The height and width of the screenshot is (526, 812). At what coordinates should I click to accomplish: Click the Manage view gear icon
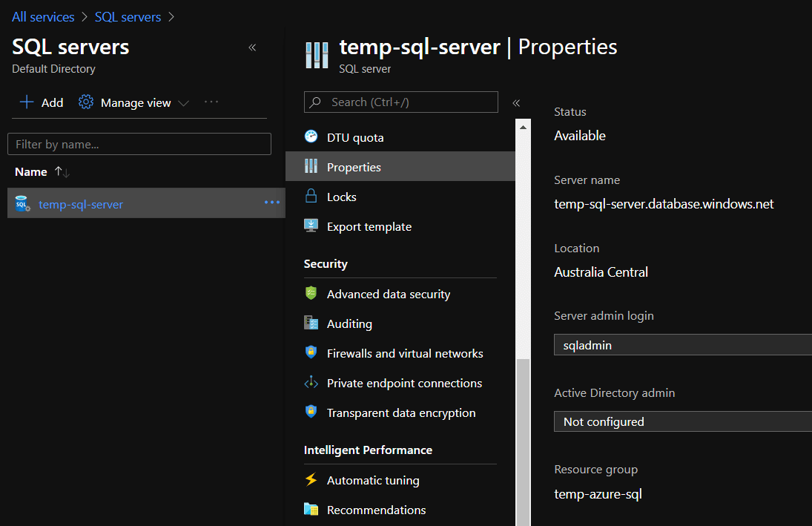click(x=86, y=102)
